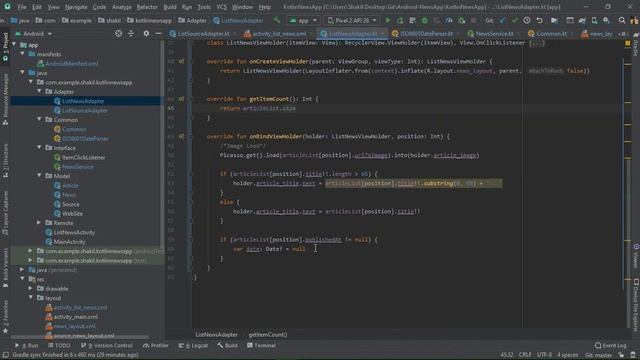Image resolution: width=640 pixels, height=360 pixels.
Task: Collapse the Model package arrow
Action: pos(40,176)
